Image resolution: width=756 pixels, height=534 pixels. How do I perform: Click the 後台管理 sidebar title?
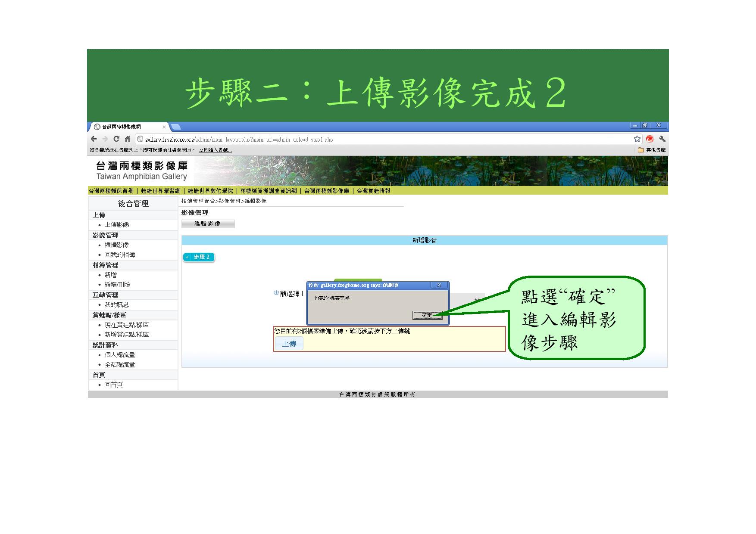[x=133, y=204]
